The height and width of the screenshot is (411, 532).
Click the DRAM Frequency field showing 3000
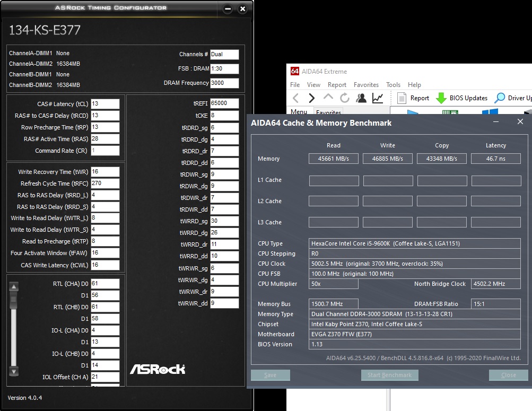(x=224, y=83)
